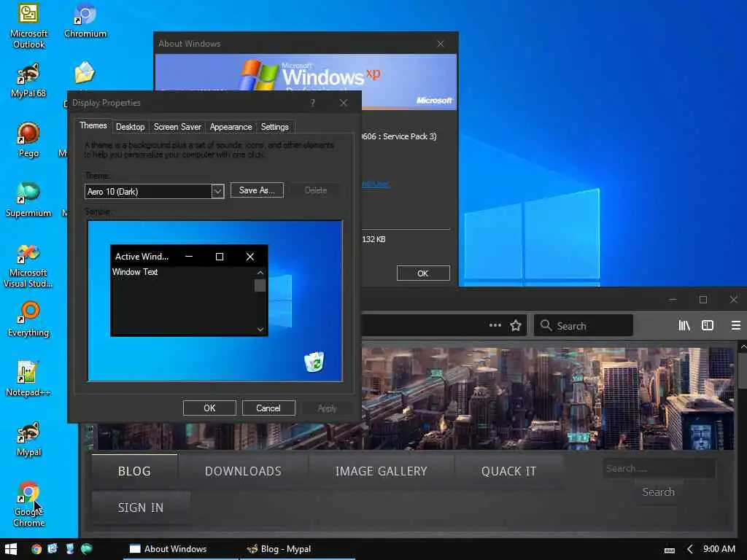The image size is (747, 560).
Task: Switch to the Desktop tab
Action: pyautogui.click(x=130, y=127)
